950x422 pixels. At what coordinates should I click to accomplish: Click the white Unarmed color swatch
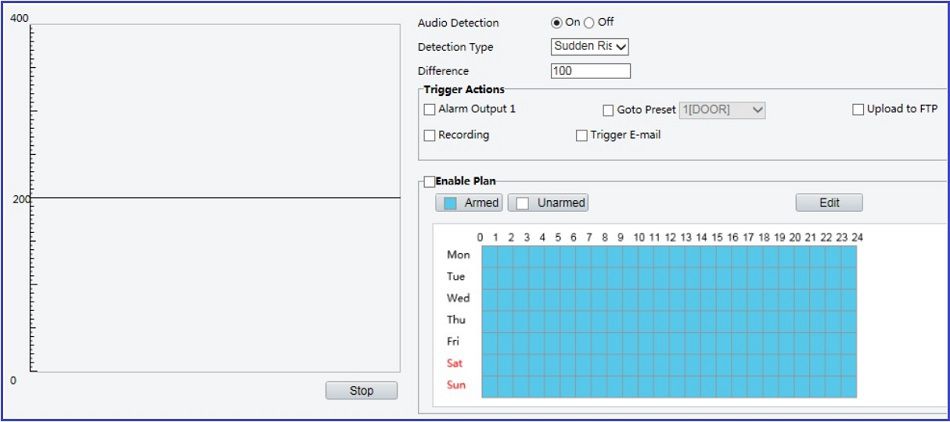tap(523, 203)
